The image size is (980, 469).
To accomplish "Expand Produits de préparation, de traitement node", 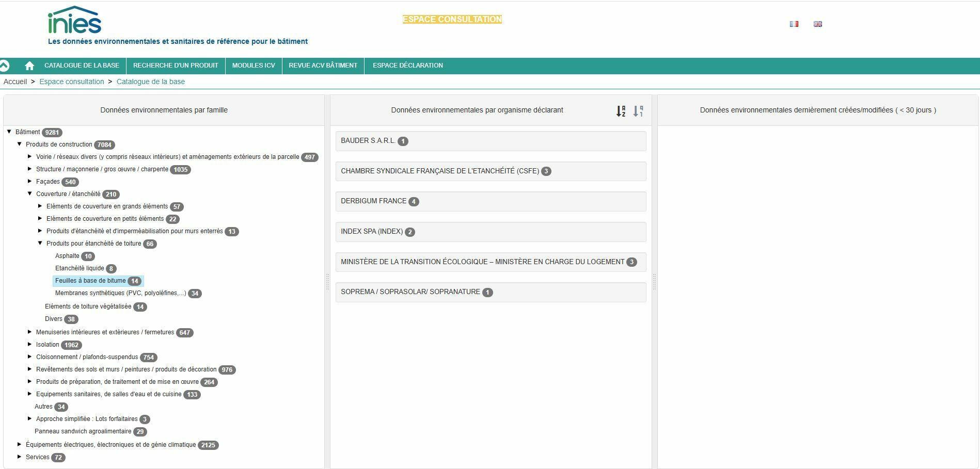I will pos(29,381).
